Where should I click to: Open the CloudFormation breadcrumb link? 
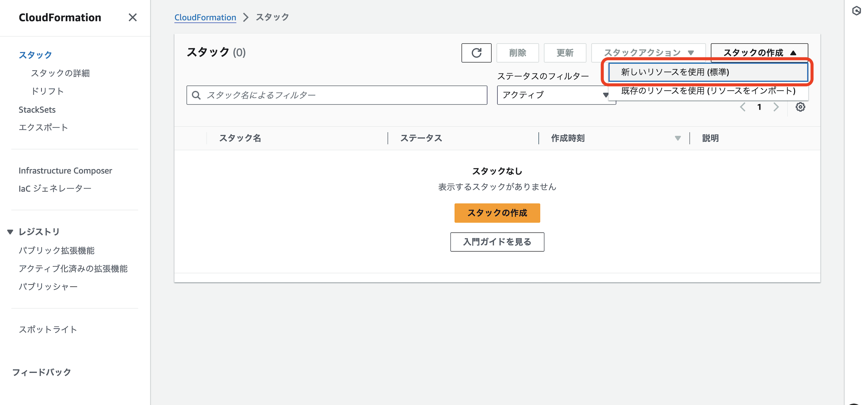(205, 17)
